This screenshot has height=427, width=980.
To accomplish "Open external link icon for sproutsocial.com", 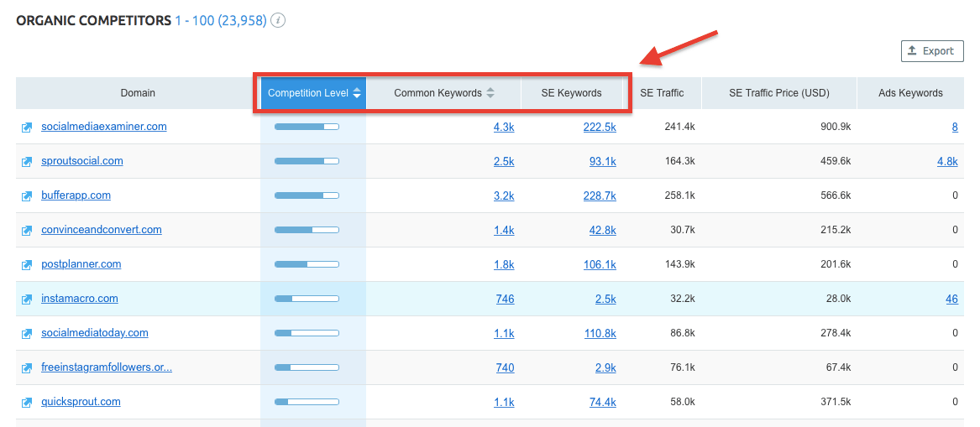I will pyautogui.click(x=27, y=162).
